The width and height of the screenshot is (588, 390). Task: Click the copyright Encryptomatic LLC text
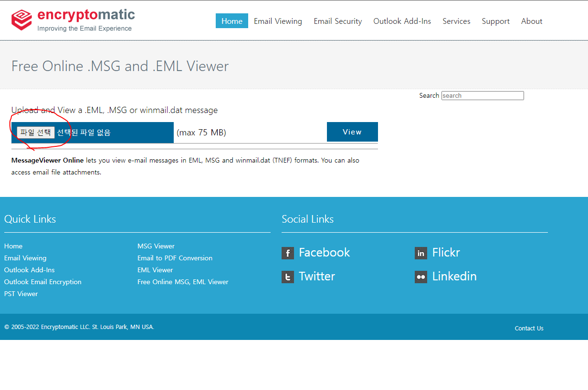click(79, 327)
